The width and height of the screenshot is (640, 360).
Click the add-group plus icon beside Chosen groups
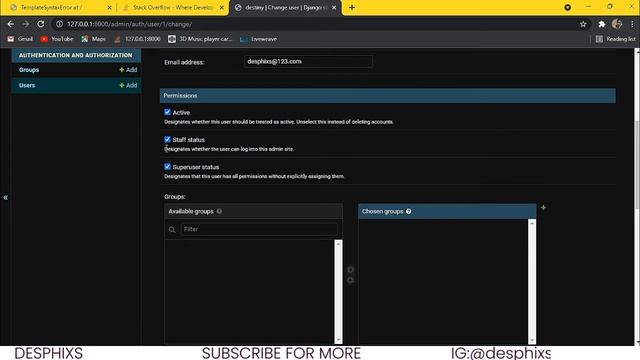[x=543, y=208]
